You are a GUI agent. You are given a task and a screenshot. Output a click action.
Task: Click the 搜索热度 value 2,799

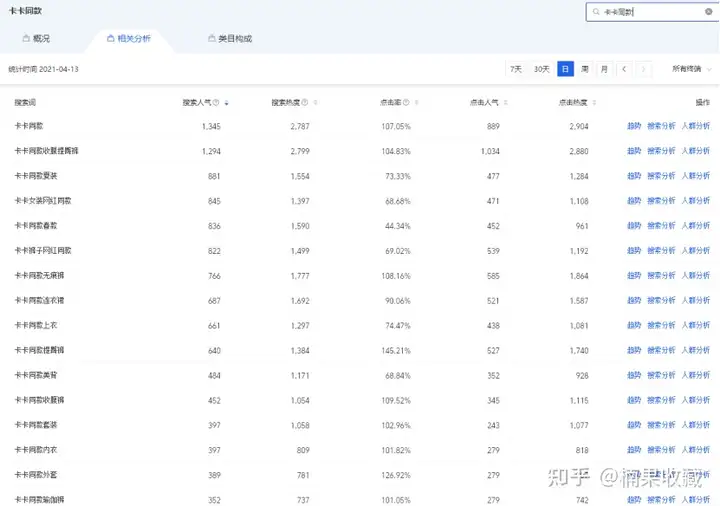click(300, 151)
